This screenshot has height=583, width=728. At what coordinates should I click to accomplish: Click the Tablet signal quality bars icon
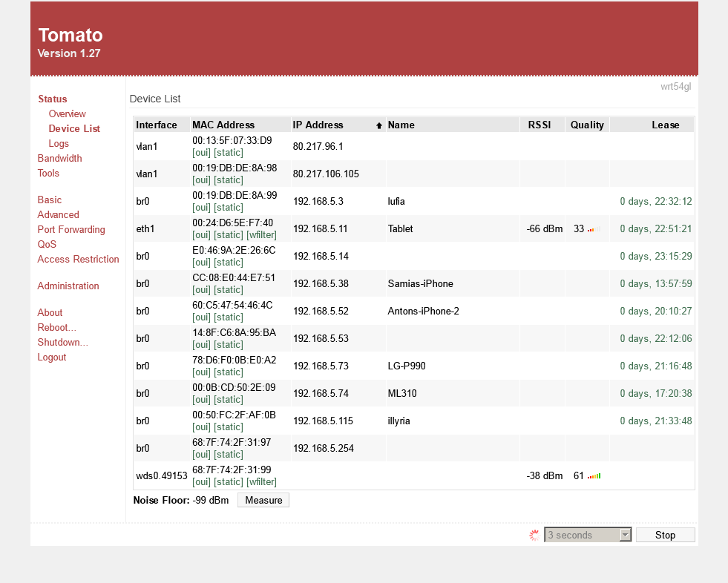[x=594, y=229]
